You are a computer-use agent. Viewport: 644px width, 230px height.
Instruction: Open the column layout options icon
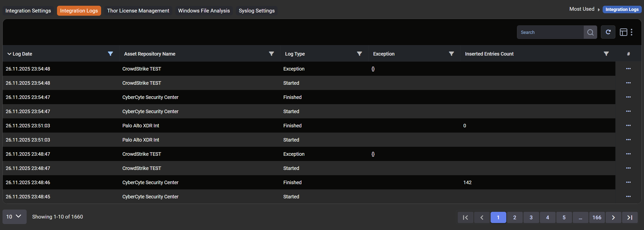(x=623, y=32)
